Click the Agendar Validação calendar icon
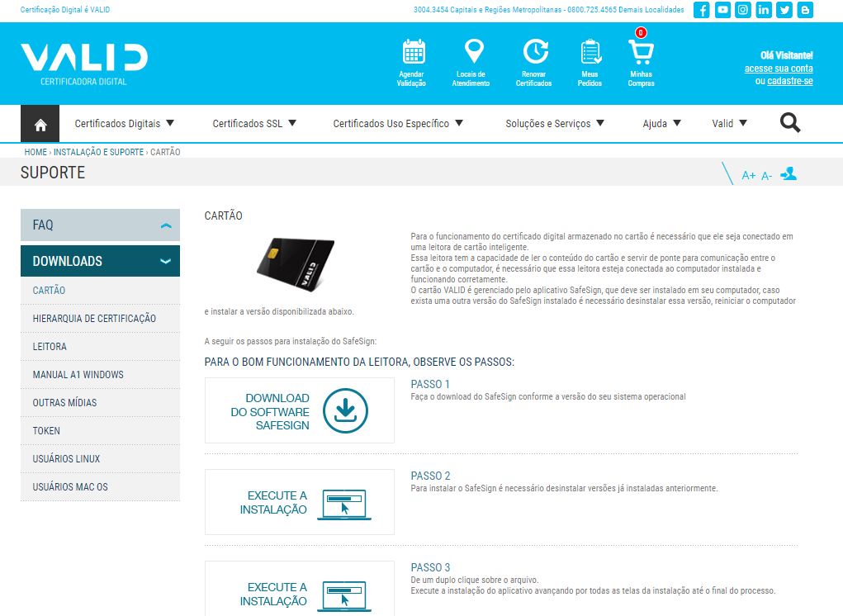Screen dimensions: 843x616 (414, 51)
